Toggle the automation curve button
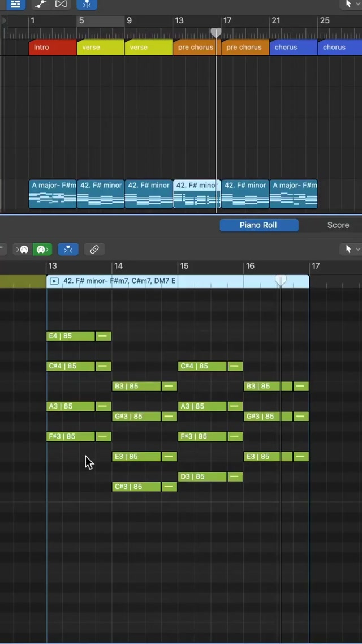The height and width of the screenshot is (644, 362). [x=40, y=4]
